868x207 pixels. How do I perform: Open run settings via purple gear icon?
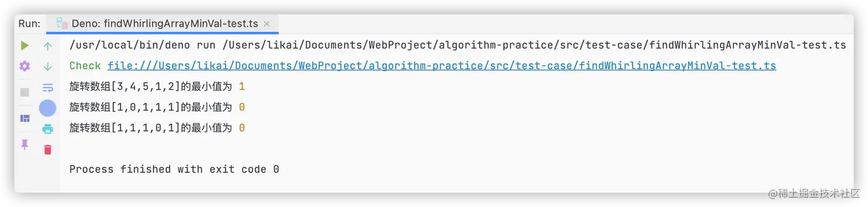(x=25, y=67)
